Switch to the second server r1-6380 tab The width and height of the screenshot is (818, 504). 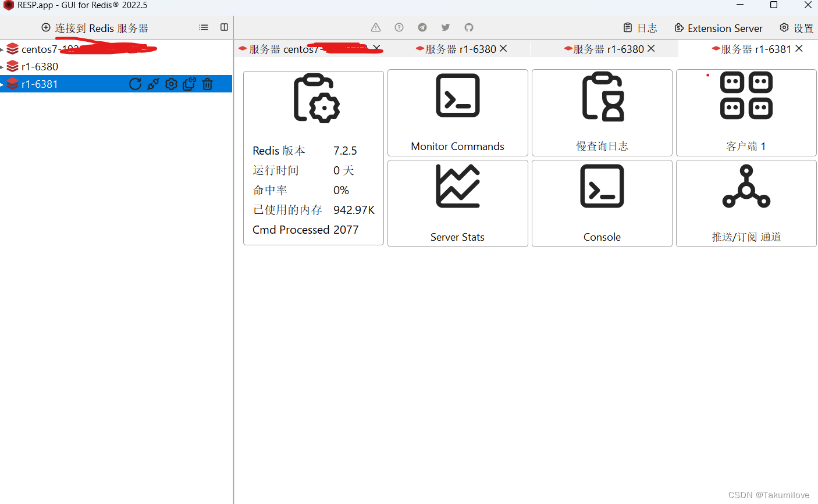coord(604,49)
